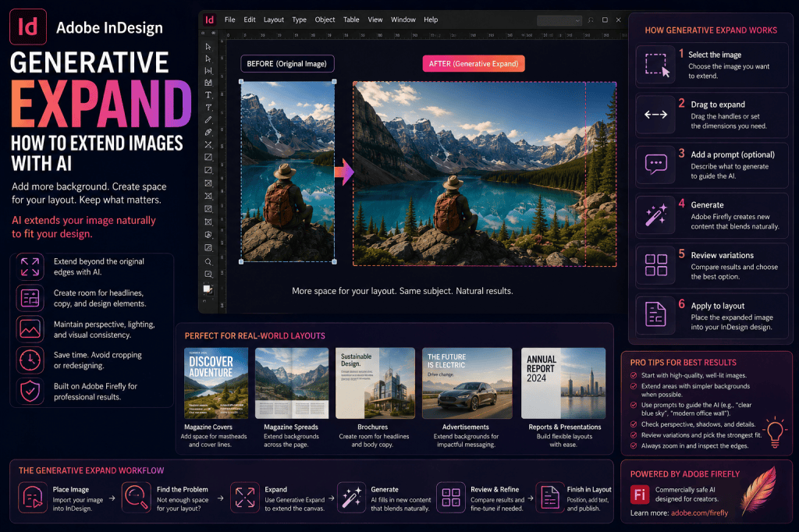Click the 'Create room for headlines' layout icon
The height and width of the screenshot is (532, 799).
30,298
